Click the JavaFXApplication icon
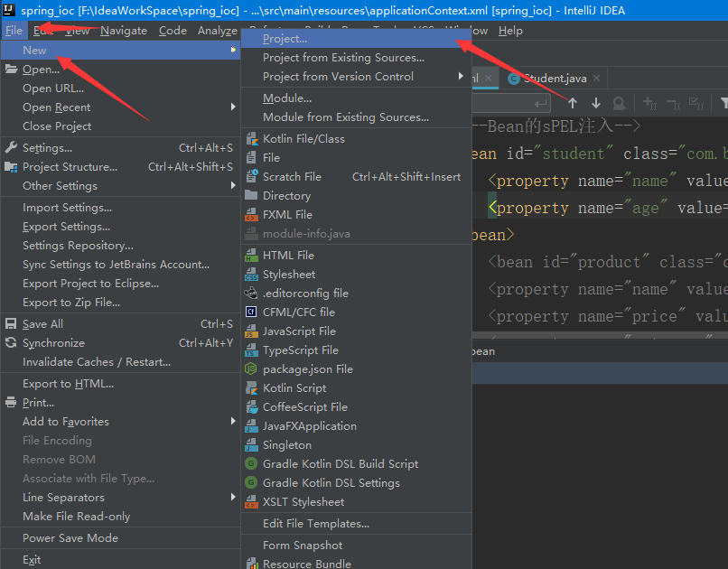This screenshot has width=728, height=569. tap(251, 426)
